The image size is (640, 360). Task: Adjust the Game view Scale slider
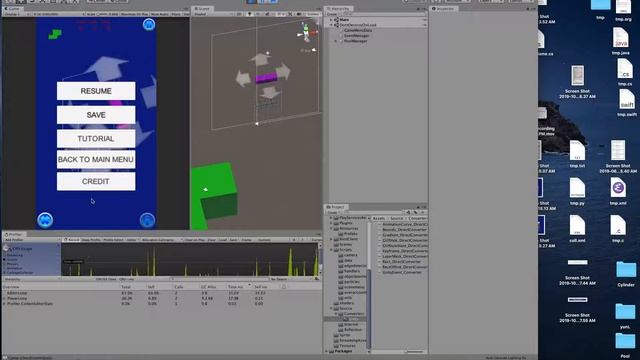coord(102,14)
